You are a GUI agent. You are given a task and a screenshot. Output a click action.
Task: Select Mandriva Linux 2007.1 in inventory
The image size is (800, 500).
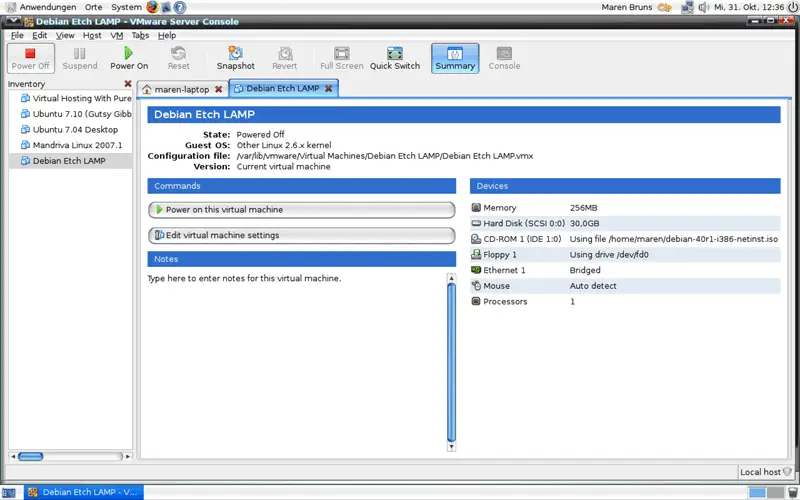point(71,145)
